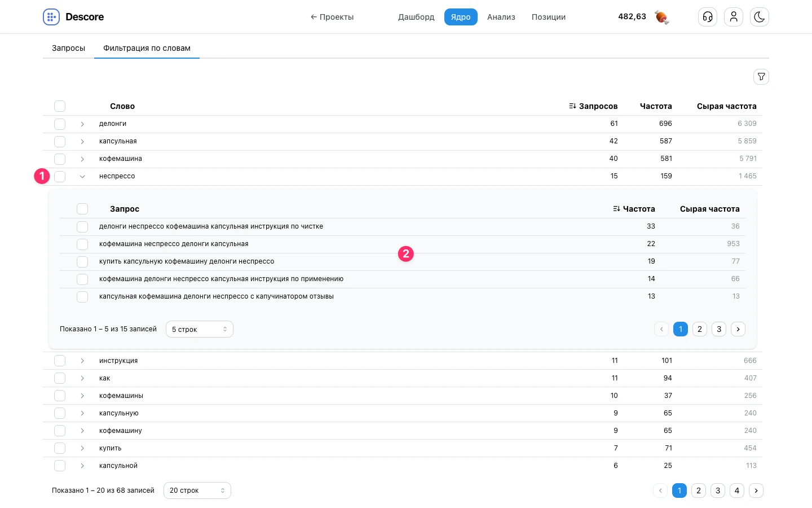Click the balance meat icon

662,17
